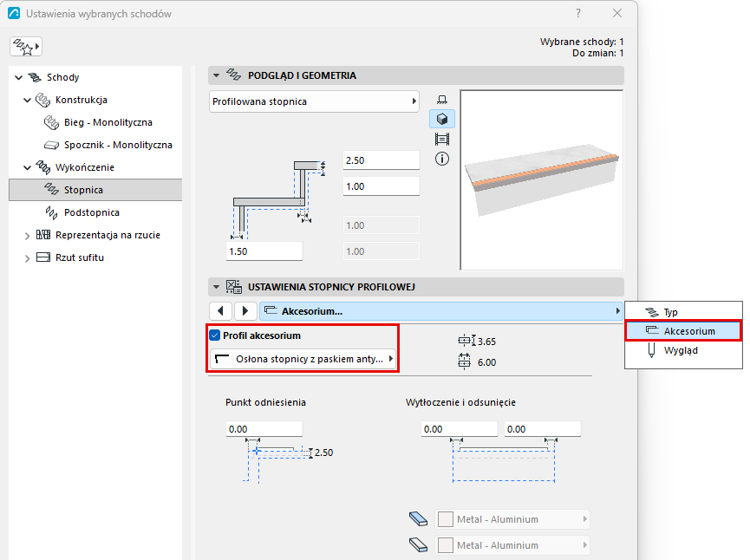Collapse the Wykończenie tree branch
750x560 pixels.
(x=27, y=167)
